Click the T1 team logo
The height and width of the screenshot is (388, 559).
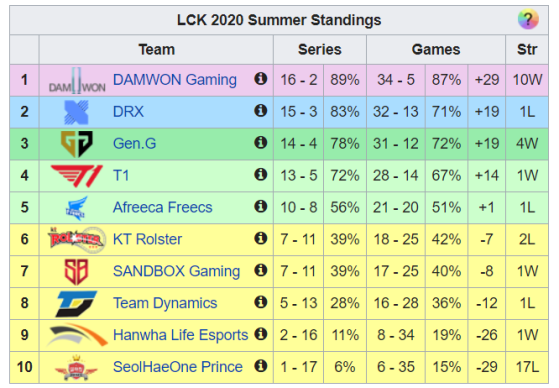(x=77, y=176)
